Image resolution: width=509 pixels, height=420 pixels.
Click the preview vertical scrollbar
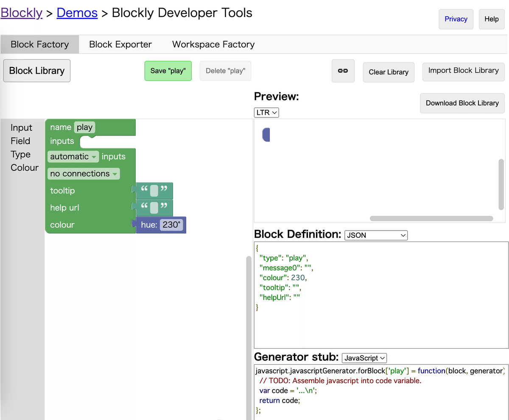tap(501, 184)
